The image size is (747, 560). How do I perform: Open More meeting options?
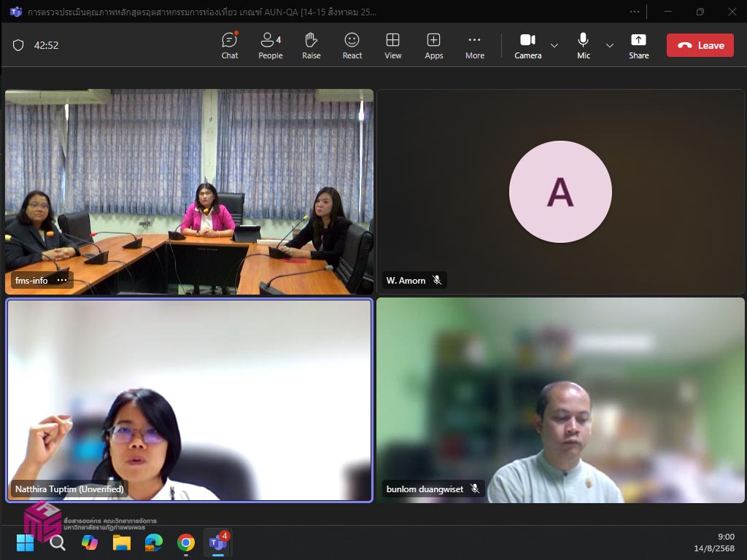tap(475, 45)
